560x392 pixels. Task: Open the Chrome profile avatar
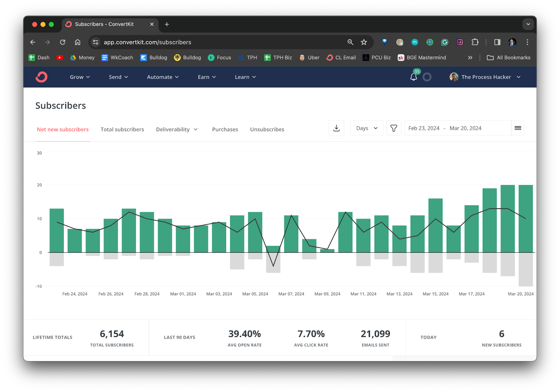tap(512, 42)
